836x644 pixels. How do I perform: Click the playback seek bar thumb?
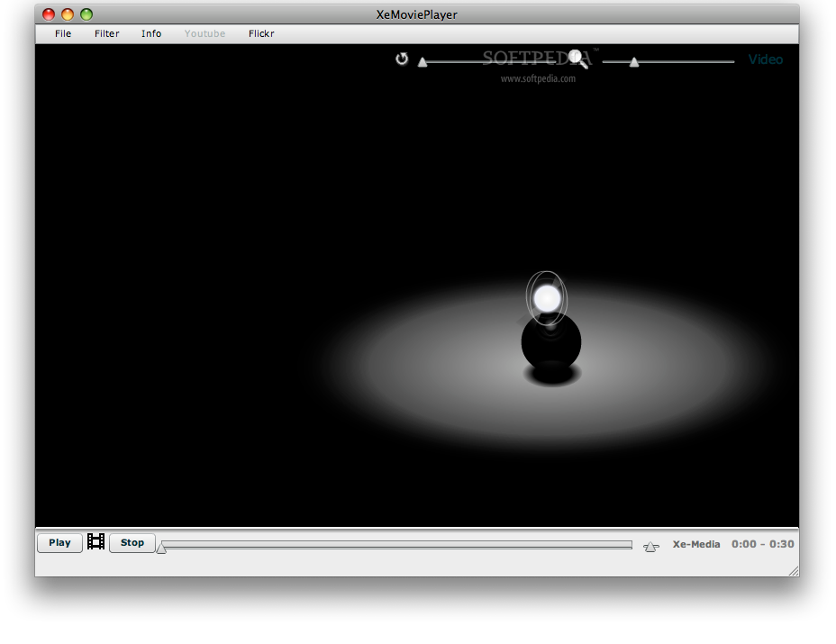(161, 548)
